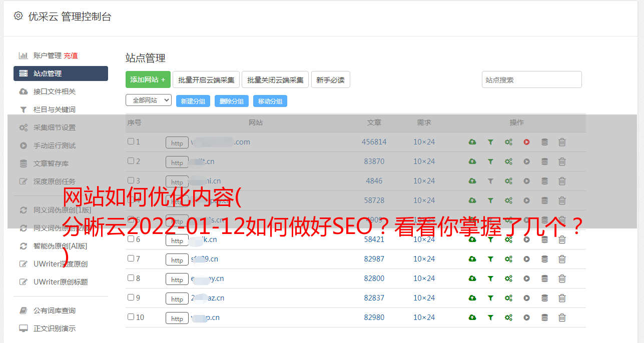Image resolution: width=644 pixels, height=343 pixels.
Task: Tick the checkbox for site row 1
Action: click(x=131, y=141)
